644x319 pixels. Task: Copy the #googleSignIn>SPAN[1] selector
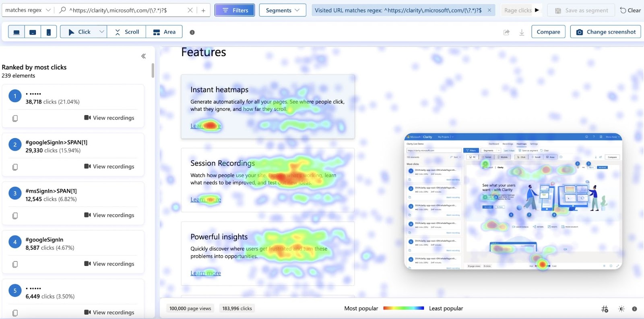15,167
